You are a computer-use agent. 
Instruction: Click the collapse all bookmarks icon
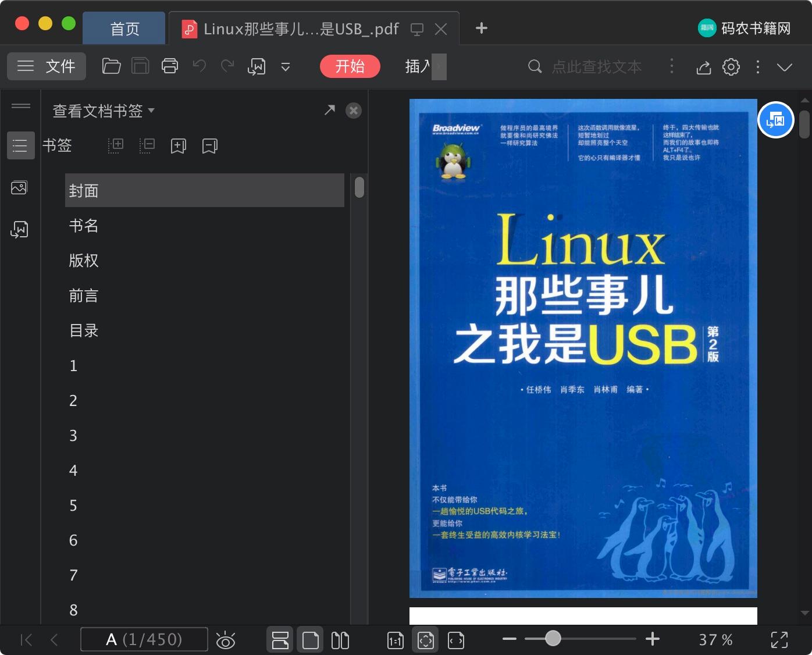[147, 145]
